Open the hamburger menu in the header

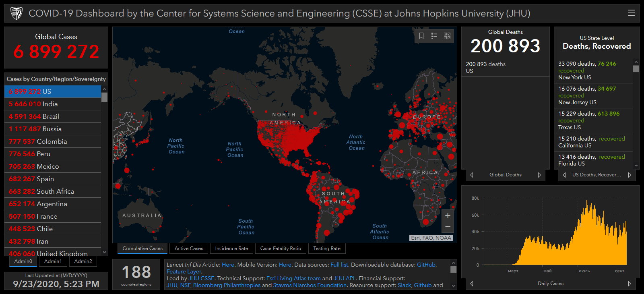pos(632,13)
